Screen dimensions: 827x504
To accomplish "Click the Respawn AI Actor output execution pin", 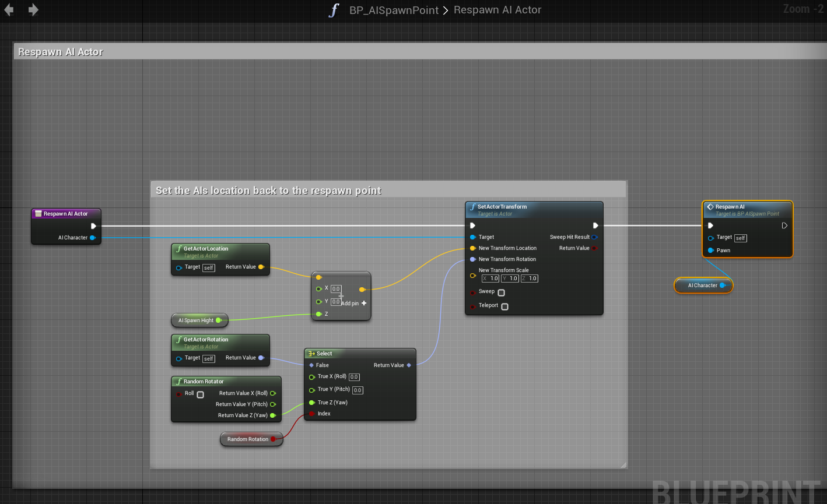I will (93, 226).
